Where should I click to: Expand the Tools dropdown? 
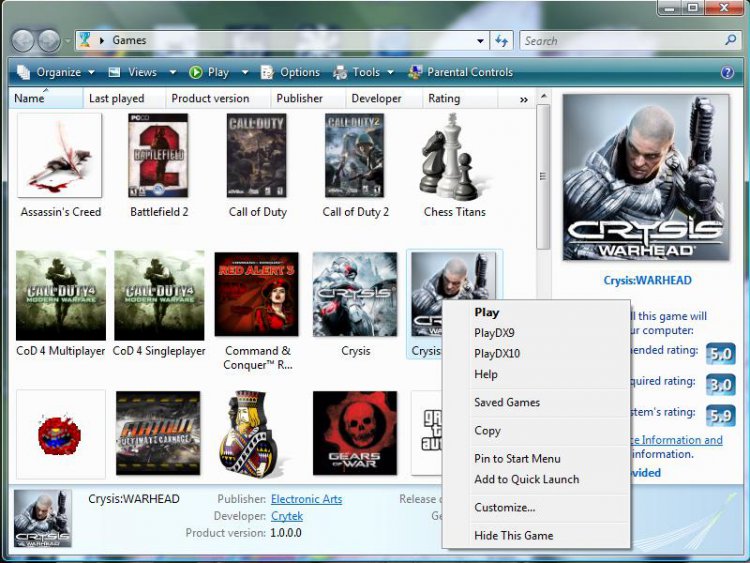click(390, 73)
